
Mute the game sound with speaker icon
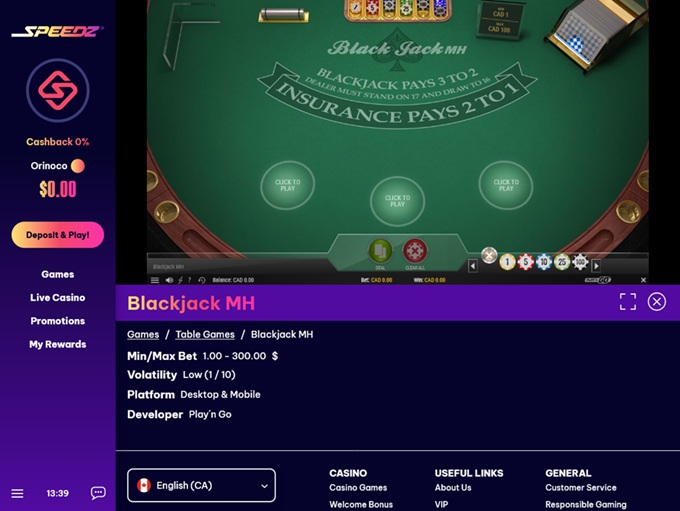pyautogui.click(x=170, y=280)
